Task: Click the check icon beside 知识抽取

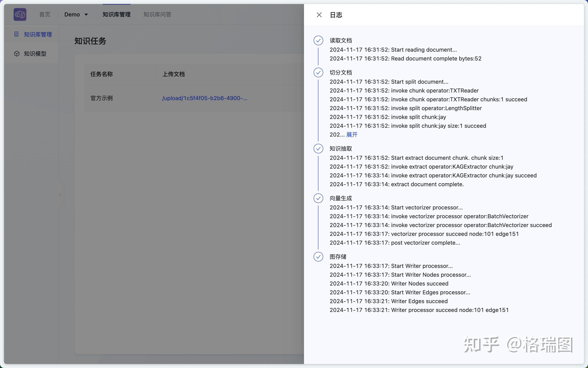Action: pyautogui.click(x=318, y=149)
